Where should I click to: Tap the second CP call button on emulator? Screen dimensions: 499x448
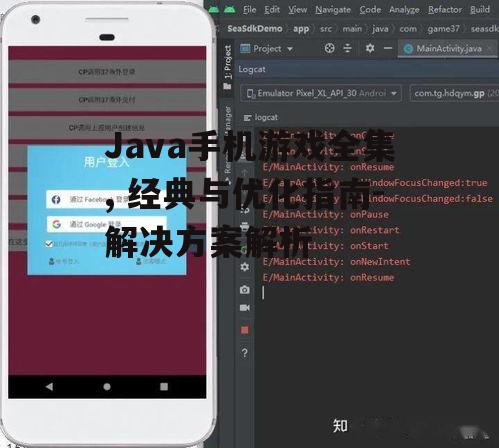107,100
